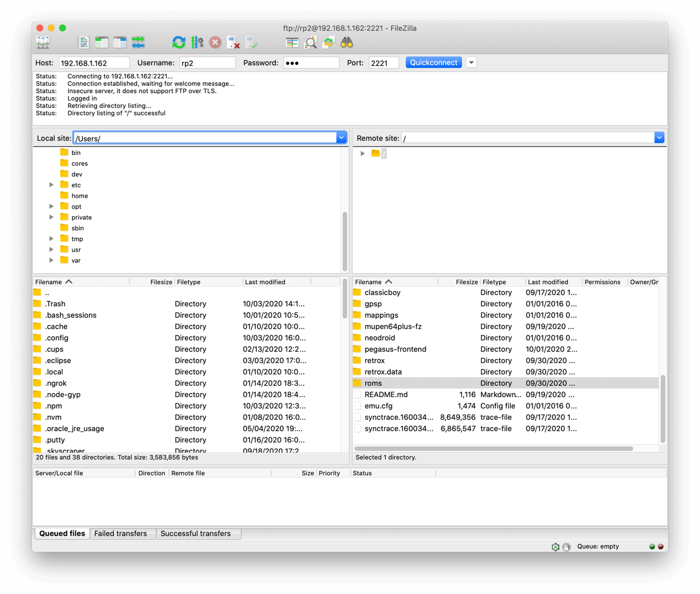Select emu.cfg in remote file list
Screen dimensions: 700x594
pyautogui.click(x=505, y=406)
